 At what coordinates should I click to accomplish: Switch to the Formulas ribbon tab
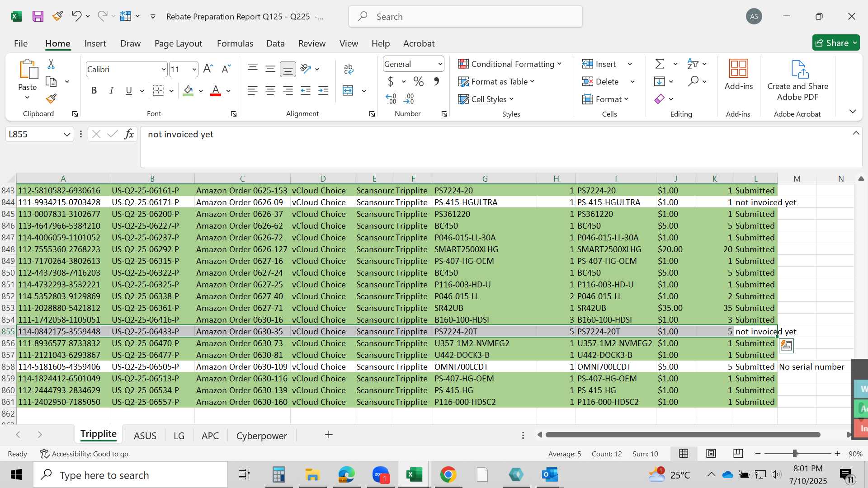pos(235,43)
